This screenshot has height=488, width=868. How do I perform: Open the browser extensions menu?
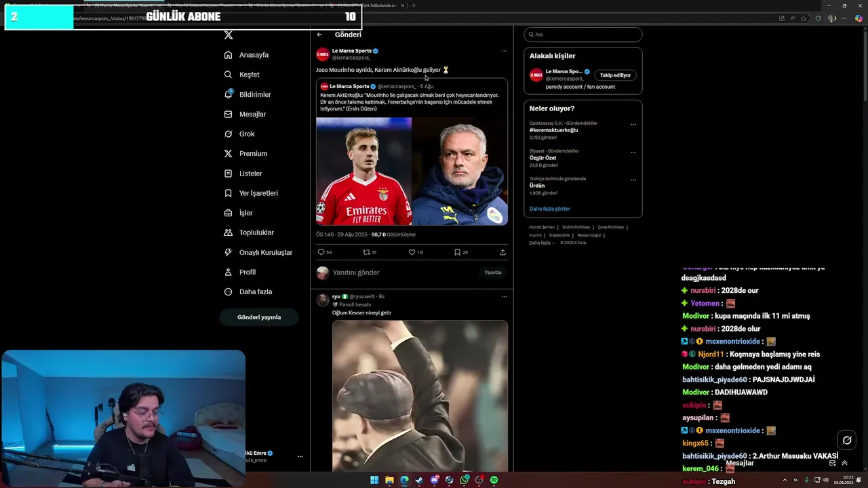click(x=818, y=18)
